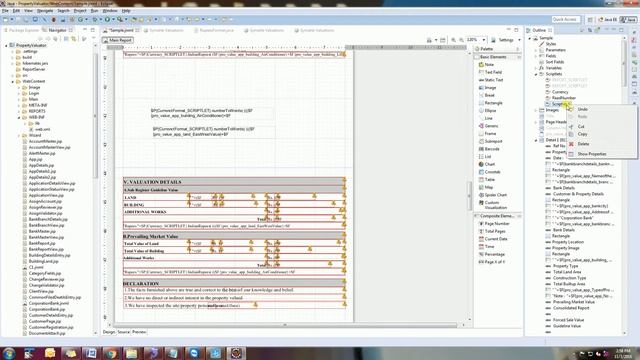The image size is (640, 360).
Task: Expand the Parameters node in Outline
Action: point(536,50)
